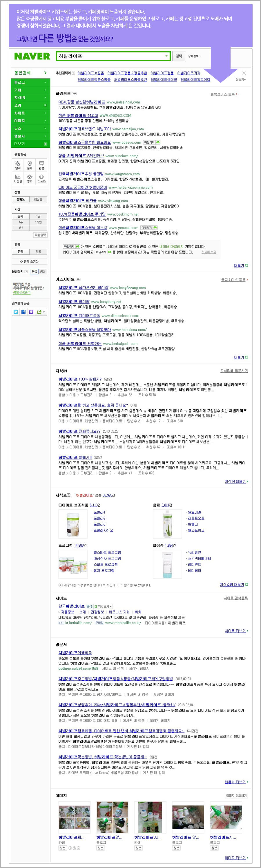261x868 pixels.
Task: Share search results on Twitter
Action: point(16,312)
